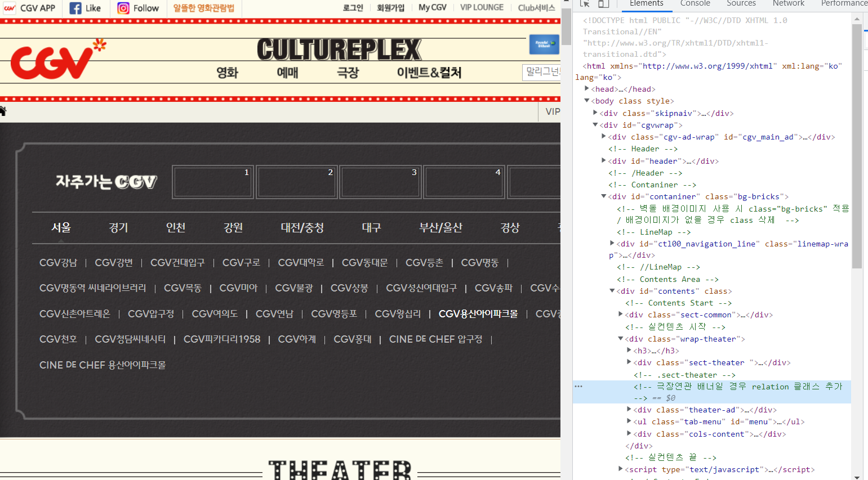The width and height of the screenshot is (868, 480).
Task: Choose the CGV건대입구 theater
Action: pyautogui.click(x=177, y=263)
